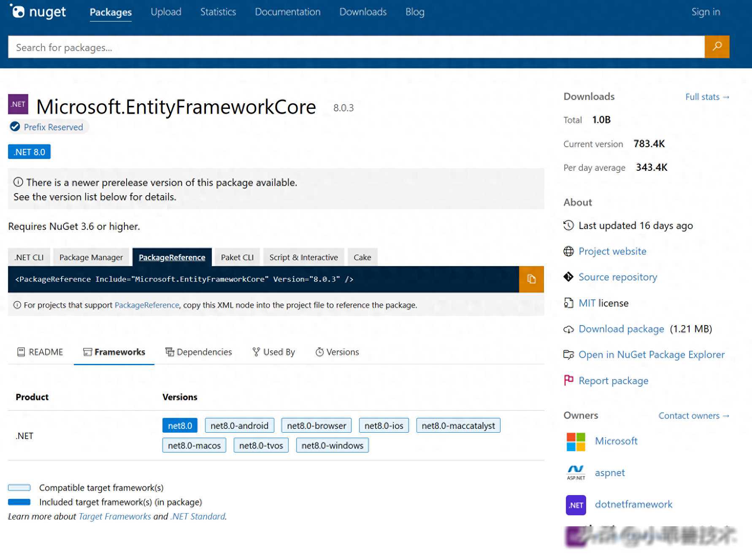Go to Statistics page
This screenshot has width=752, height=560.
click(x=218, y=12)
